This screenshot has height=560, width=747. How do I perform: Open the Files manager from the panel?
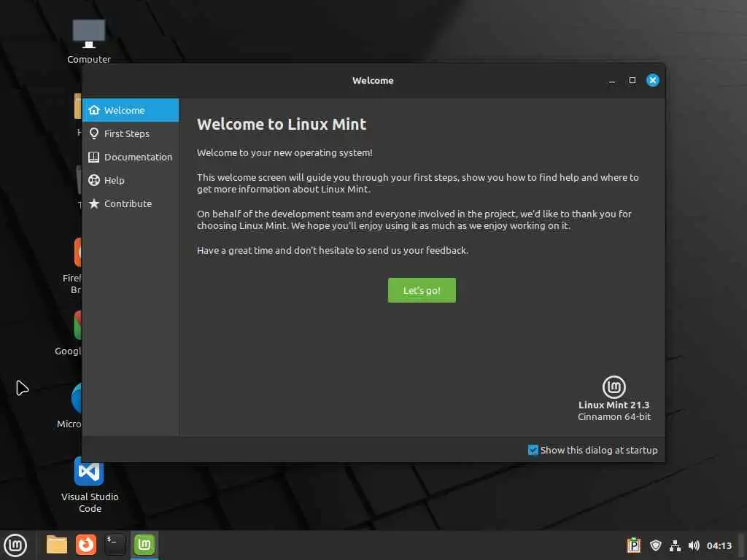coord(57,545)
